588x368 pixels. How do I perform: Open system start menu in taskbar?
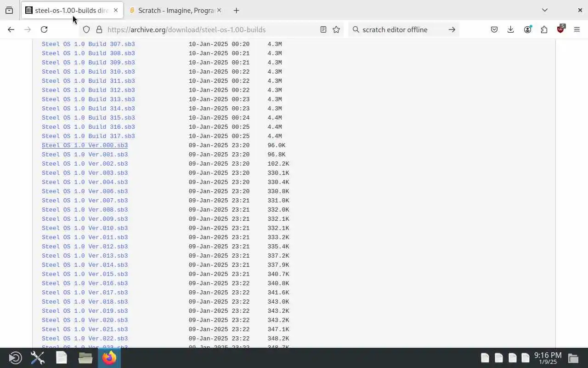tap(15, 358)
